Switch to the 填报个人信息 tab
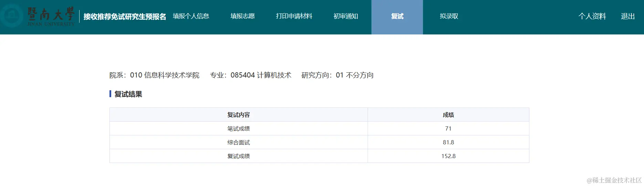644x186 pixels. (x=191, y=16)
